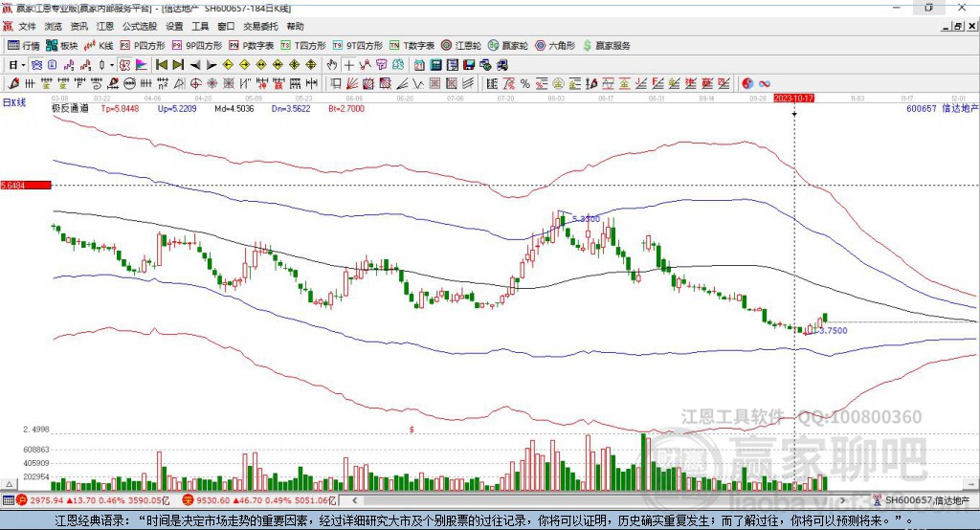Open 赢家服务 with dollar icon

click(x=606, y=46)
